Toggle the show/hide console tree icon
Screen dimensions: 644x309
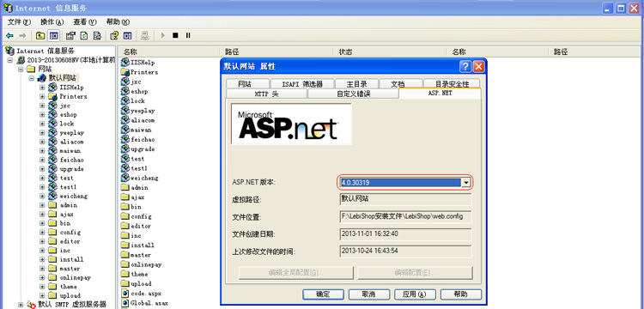[53, 36]
